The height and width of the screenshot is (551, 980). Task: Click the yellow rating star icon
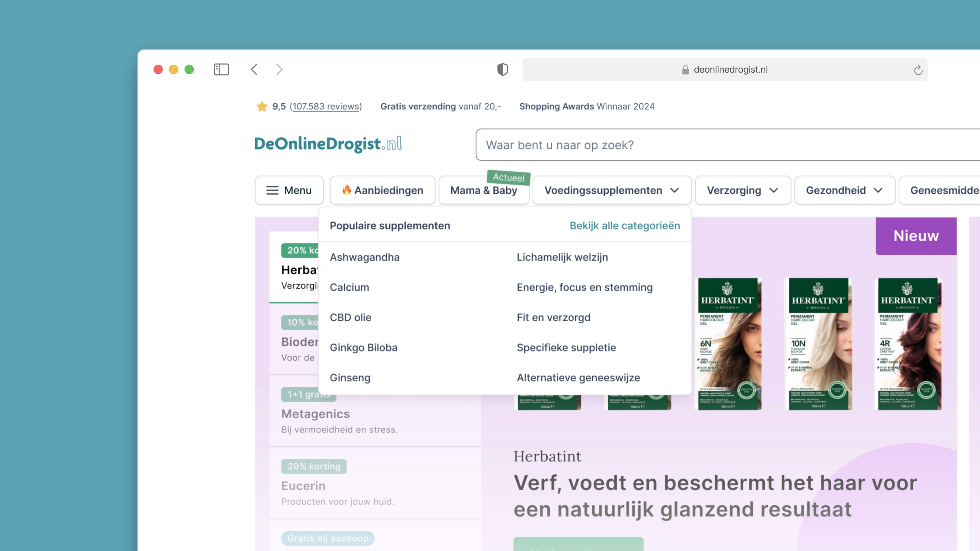[x=262, y=106]
